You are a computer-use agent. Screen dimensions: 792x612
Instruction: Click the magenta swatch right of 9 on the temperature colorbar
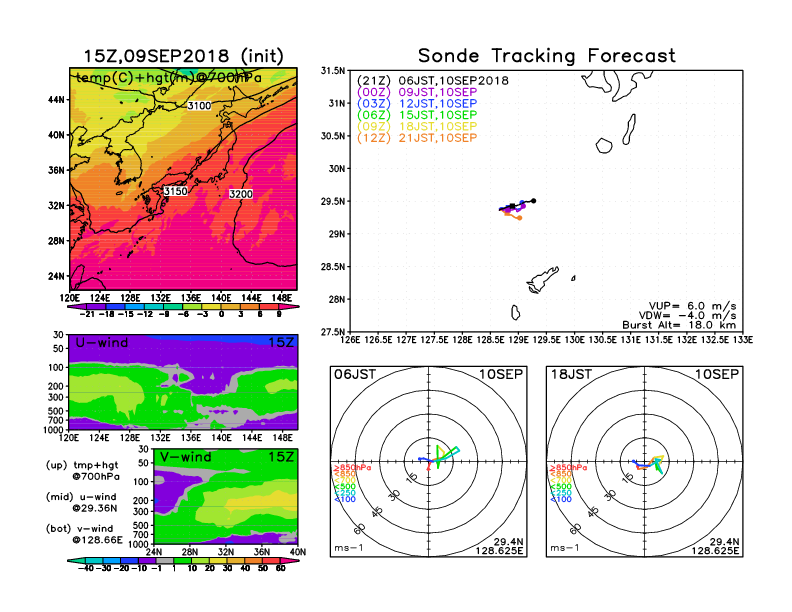tap(288, 307)
